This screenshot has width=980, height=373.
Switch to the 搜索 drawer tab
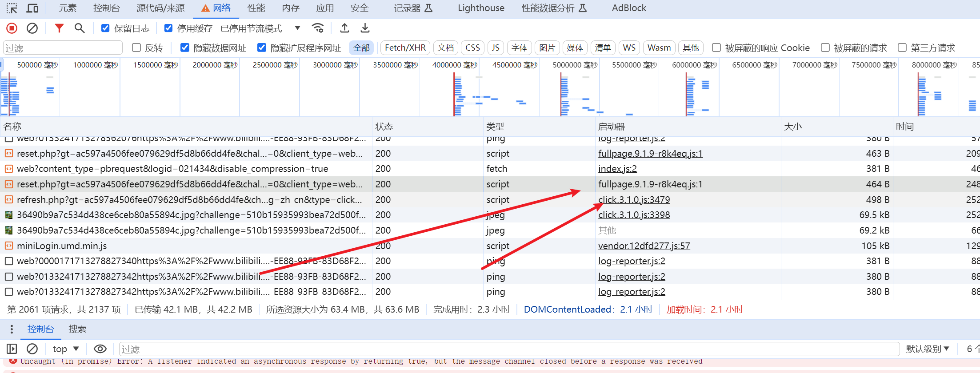(77, 329)
